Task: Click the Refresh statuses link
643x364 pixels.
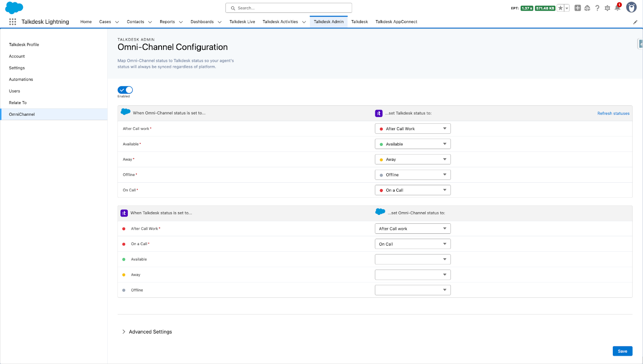Action: click(613, 113)
